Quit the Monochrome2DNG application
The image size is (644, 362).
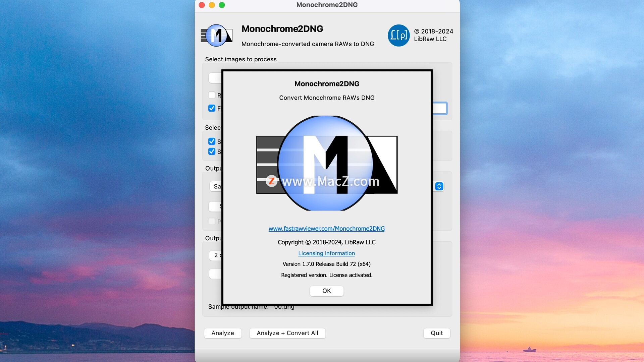[x=437, y=333]
